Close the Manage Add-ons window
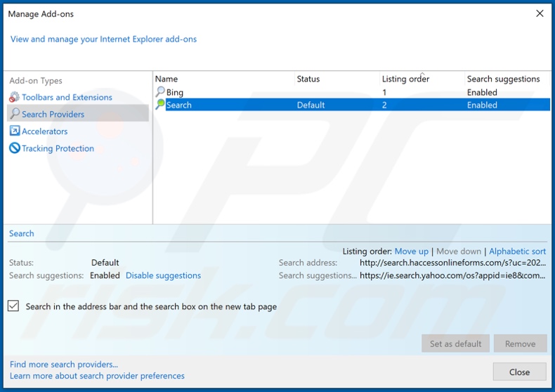555x392 pixels. tap(540, 13)
